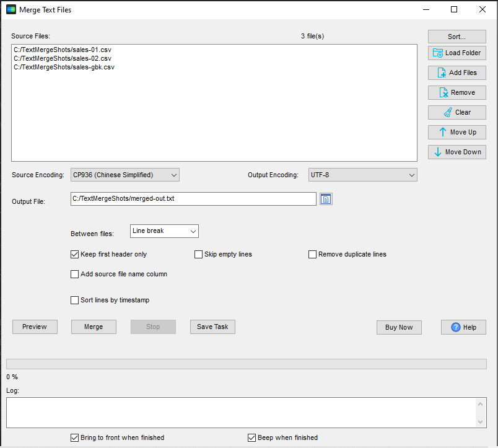Click Buy Now

point(399,327)
